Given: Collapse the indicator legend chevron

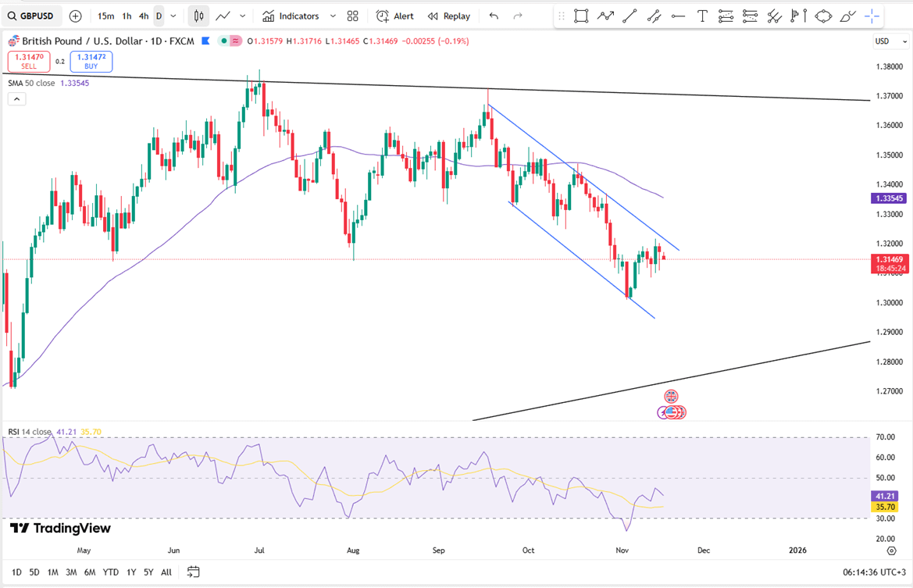Looking at the screenshot, I should tap(16, 99).
